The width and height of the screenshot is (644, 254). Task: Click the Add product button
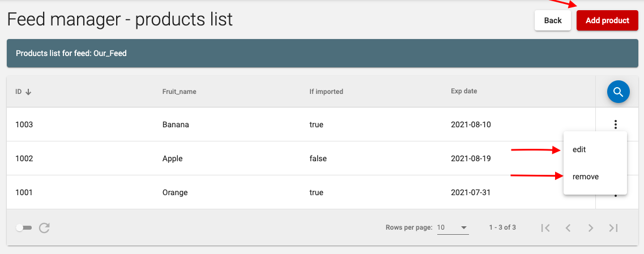(607, 20)
